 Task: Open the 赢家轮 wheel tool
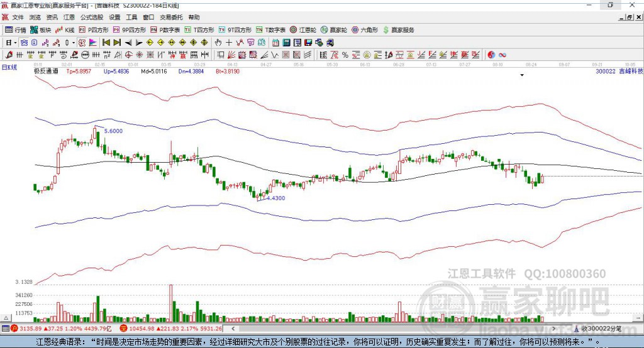click(334, 30)
